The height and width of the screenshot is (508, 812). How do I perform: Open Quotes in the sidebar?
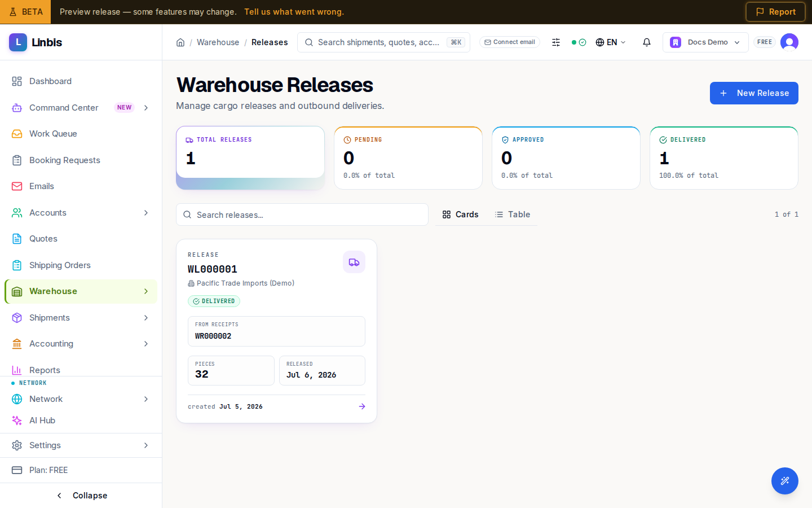pyautogui.click(x=81, y=239)
